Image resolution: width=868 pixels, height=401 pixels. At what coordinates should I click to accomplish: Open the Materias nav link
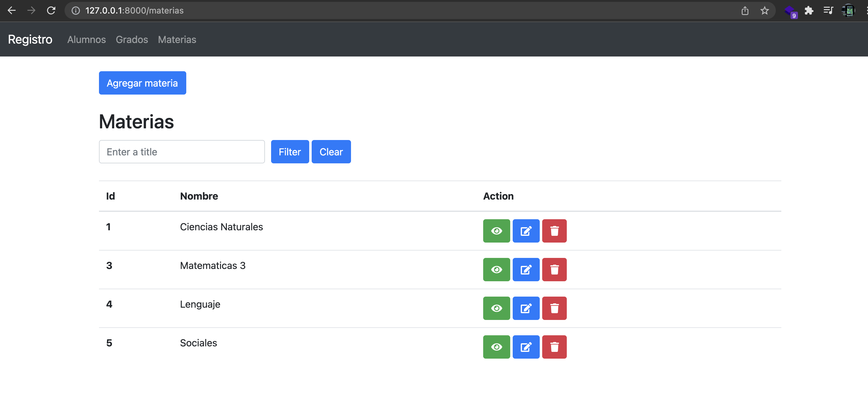(177, 39)
